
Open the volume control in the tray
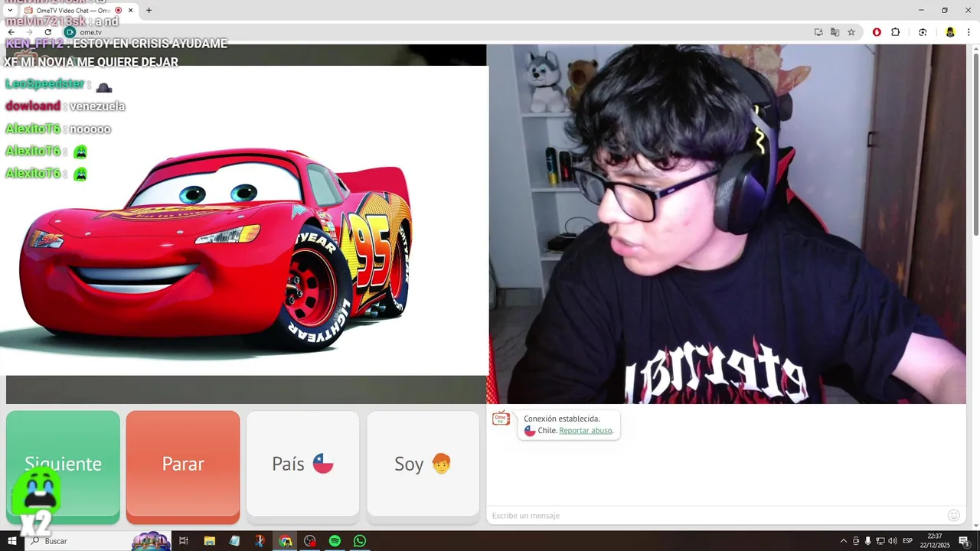(x=892, y=541)
